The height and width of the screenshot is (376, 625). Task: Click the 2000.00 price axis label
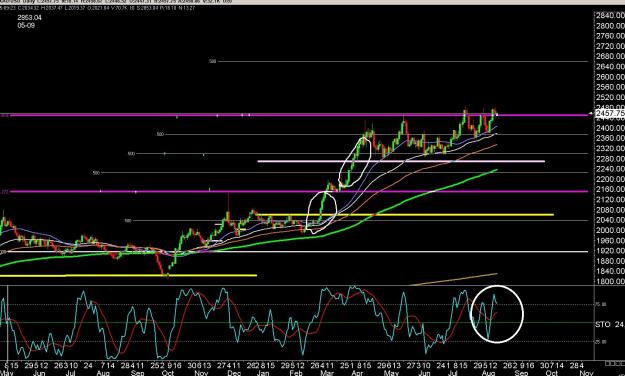[x=610, y=230]
